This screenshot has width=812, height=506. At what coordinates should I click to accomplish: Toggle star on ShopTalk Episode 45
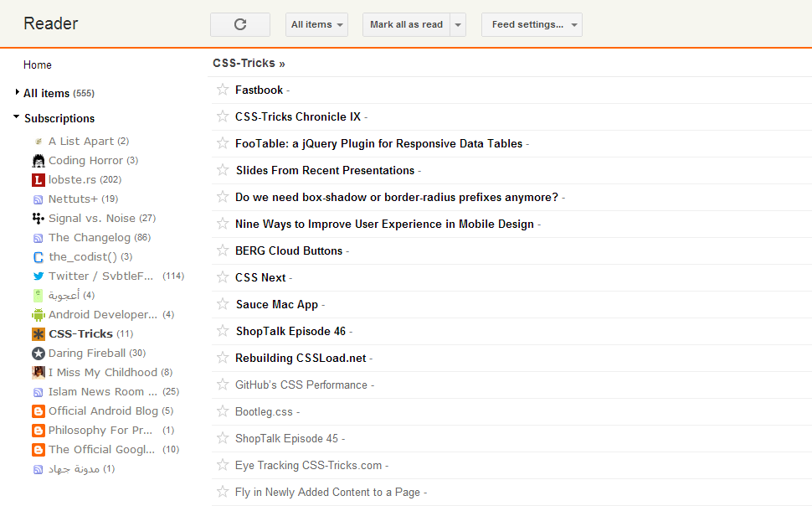tap(223, 438)
